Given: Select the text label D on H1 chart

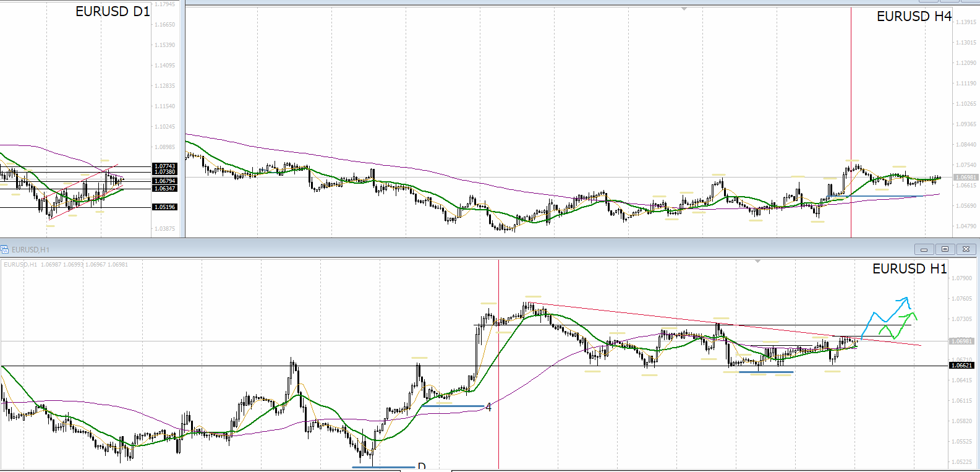Looking at the screenshot, I should click(x=422, y=466).
